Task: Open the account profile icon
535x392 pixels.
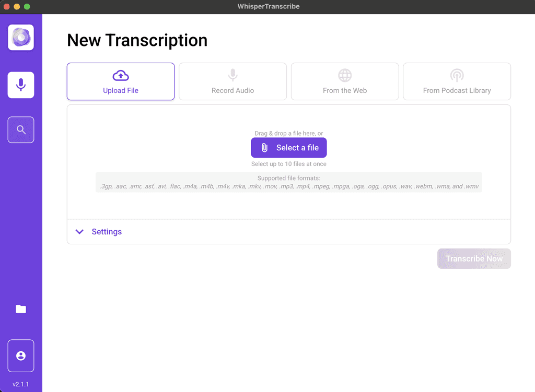Action: tap(21, 356)
